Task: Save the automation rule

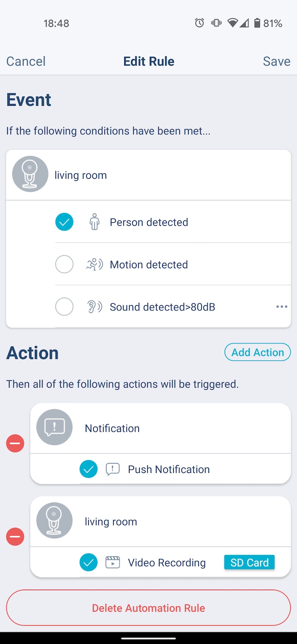Action: click(276, 61)
